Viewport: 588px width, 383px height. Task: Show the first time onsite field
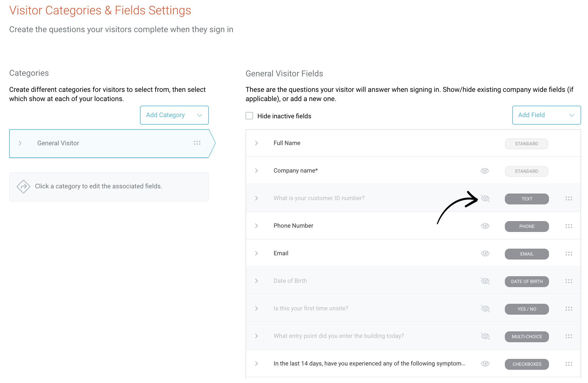[x=485, y=309]
